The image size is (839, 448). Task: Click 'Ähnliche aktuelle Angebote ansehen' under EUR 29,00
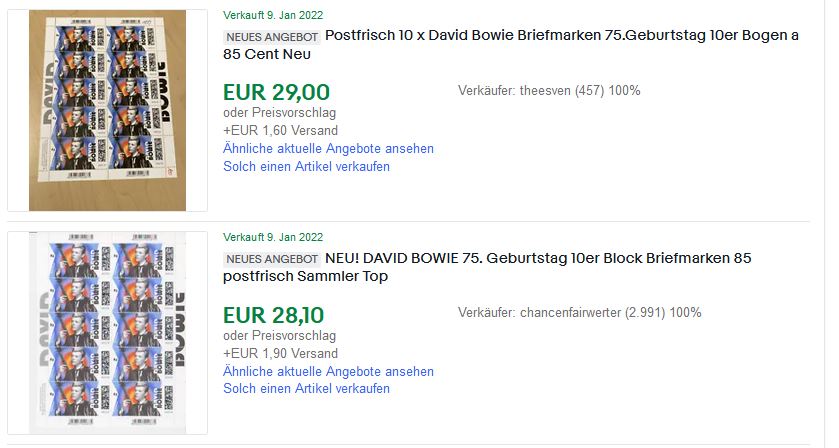point(328,148)
